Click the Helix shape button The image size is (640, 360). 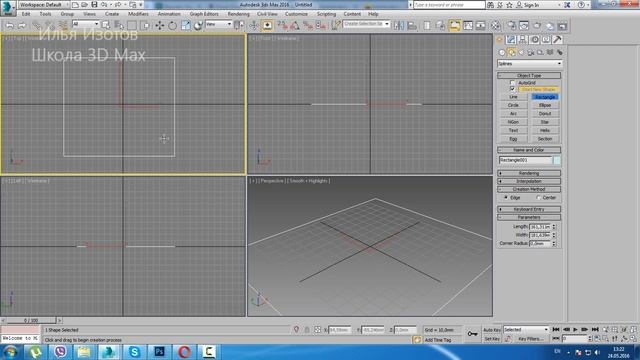click(545, 131)
